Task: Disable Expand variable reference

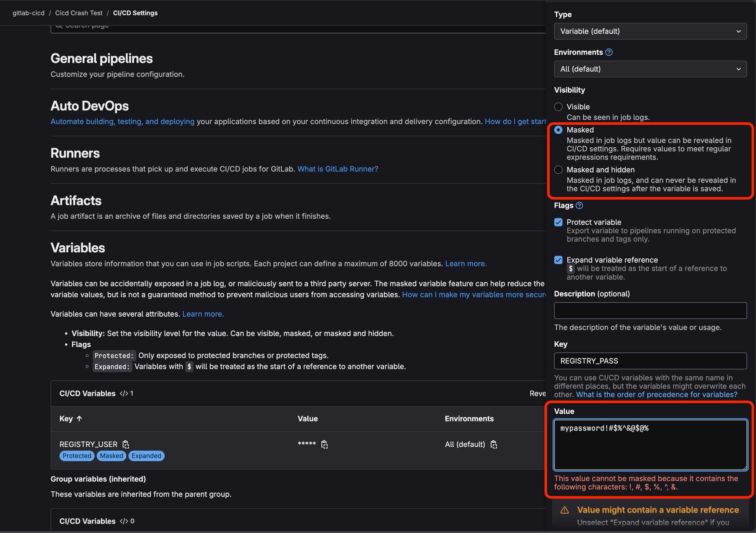Action: (558, 260)
